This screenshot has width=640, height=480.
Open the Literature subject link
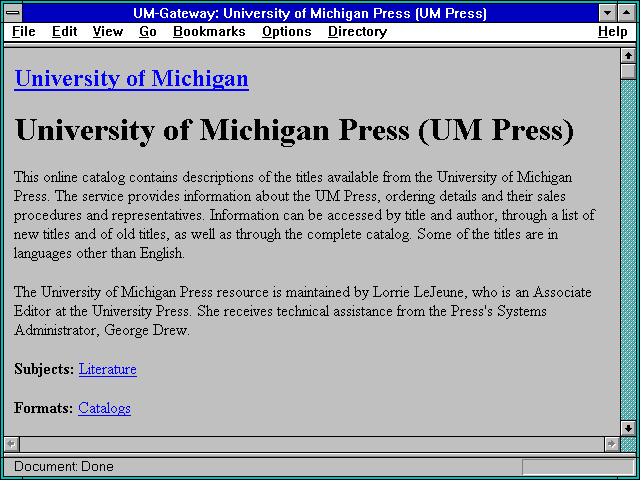pyautogui.click(x=108, y=369)
